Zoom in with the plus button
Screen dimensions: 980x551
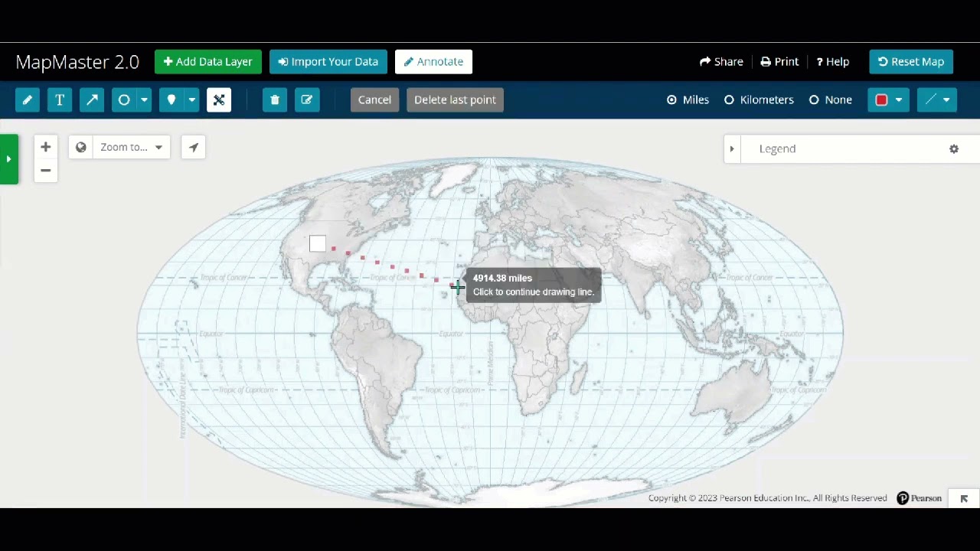point(45,147)
